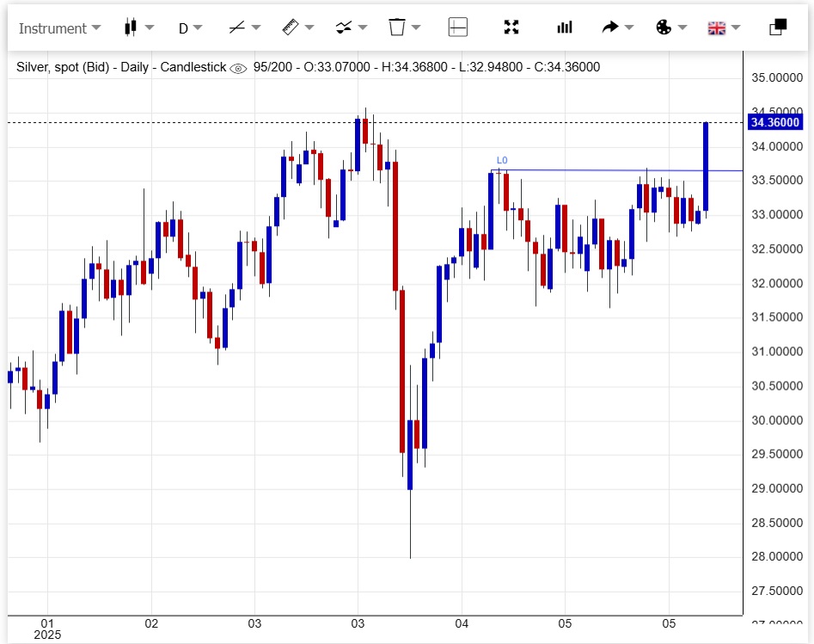The image size is (814, 644).
Task: Expand the line tools dropdown arrow
Action: point(256,28)
